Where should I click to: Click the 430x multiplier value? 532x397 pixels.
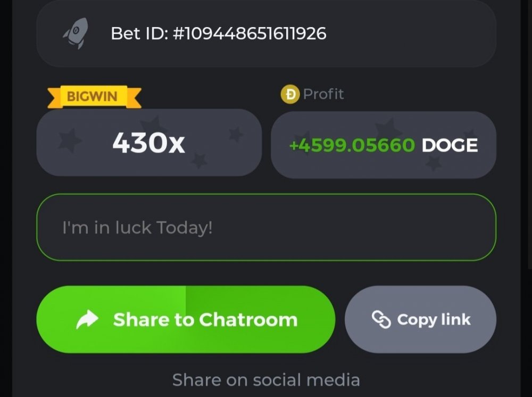148,143
